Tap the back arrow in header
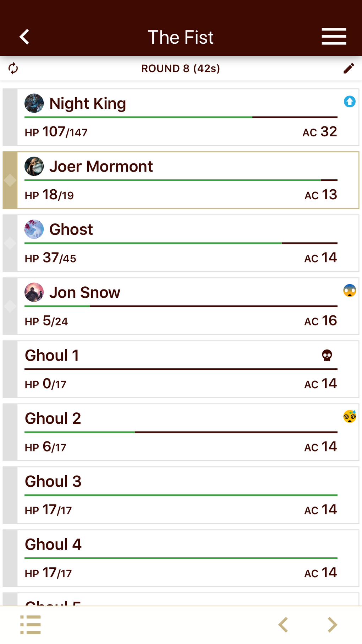362x644 pixels. pos(24,37)
